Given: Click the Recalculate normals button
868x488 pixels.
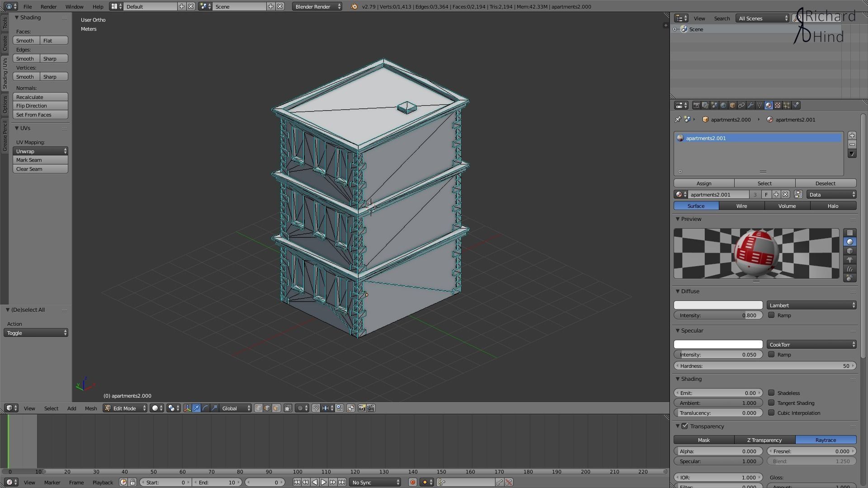Looking at the screenshot, I should pos(40,97).
